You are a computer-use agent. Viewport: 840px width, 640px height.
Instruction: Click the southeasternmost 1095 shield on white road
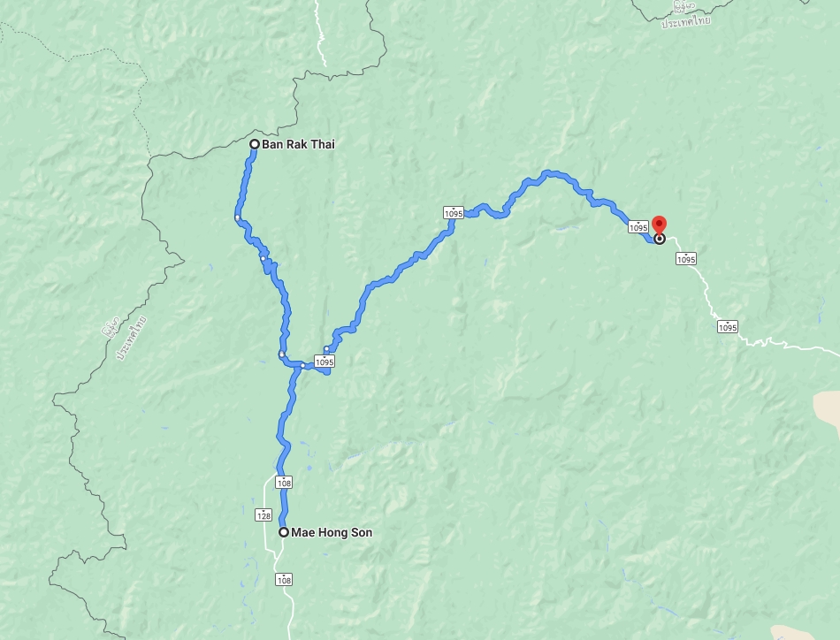click(728, 327)
